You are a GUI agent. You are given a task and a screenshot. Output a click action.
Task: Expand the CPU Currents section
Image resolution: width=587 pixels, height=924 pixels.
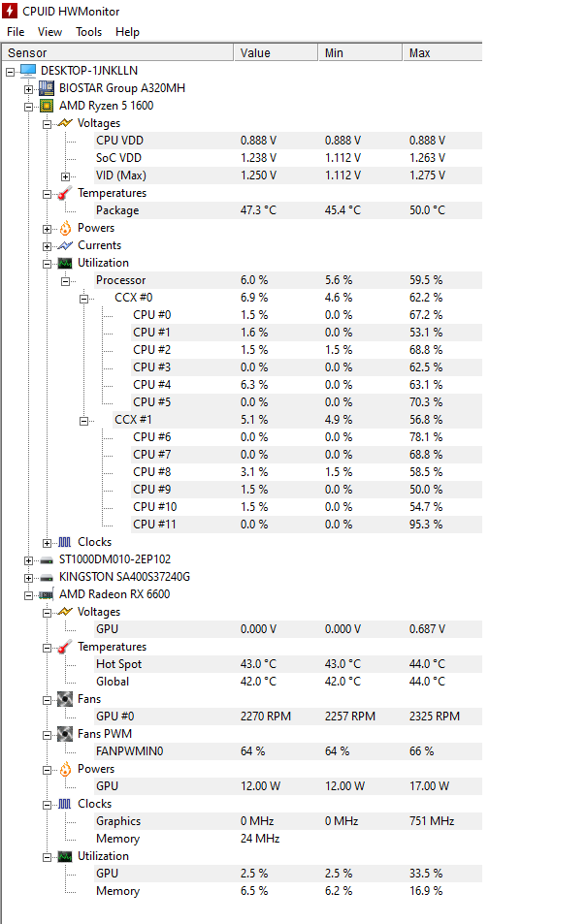pos(47,246)
